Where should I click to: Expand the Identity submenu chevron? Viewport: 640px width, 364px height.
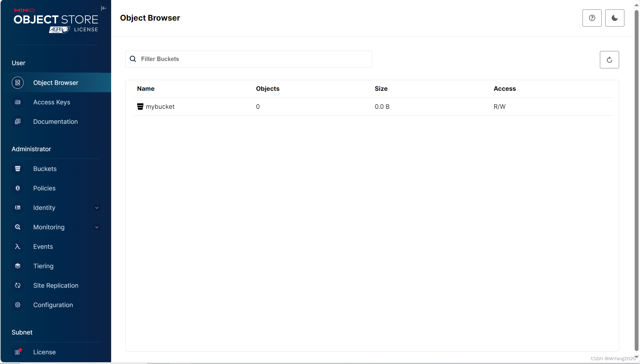click(x=97, y=208)
